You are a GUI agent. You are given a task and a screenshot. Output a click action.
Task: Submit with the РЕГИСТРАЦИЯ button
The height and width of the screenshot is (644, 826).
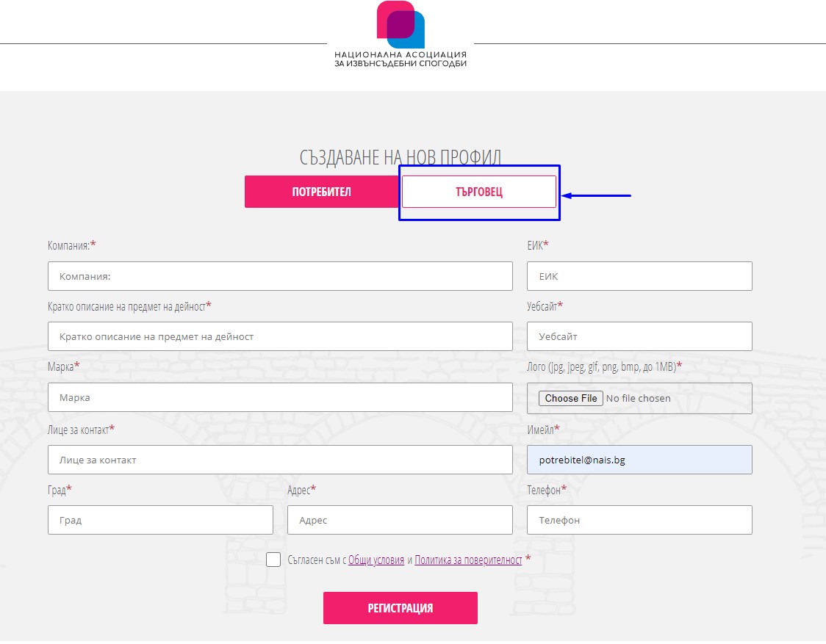(401, 608)
